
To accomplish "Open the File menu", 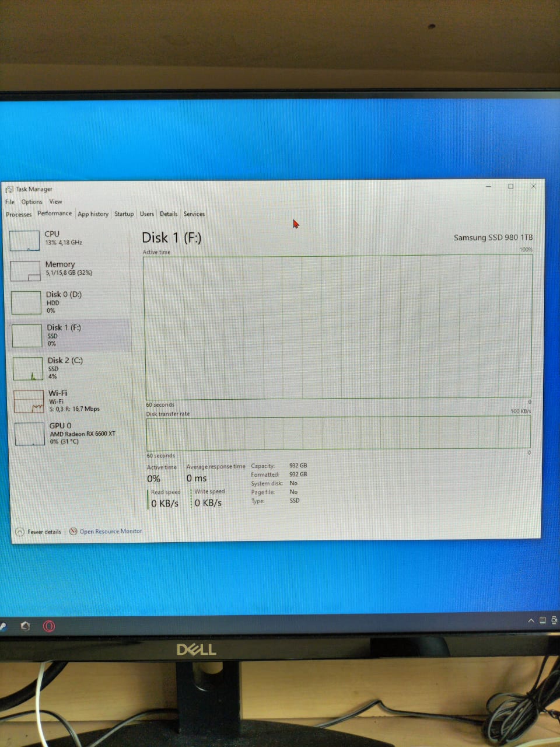I will tap(10, 202).
